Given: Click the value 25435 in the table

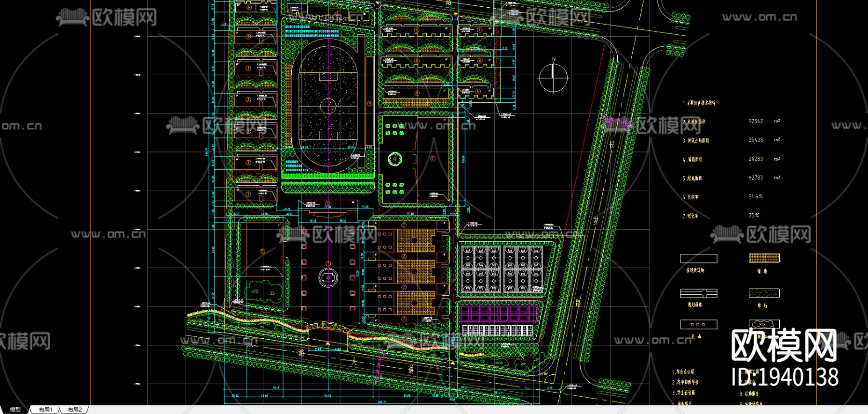Looking at the screenshot, I should (756, 140).
